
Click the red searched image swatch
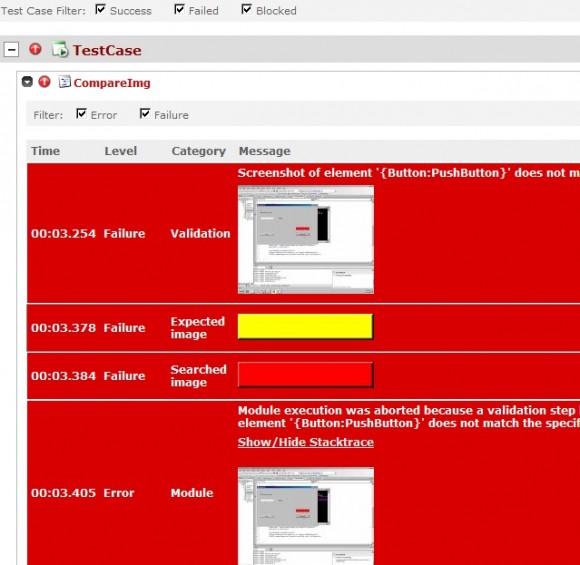(306, 375)
